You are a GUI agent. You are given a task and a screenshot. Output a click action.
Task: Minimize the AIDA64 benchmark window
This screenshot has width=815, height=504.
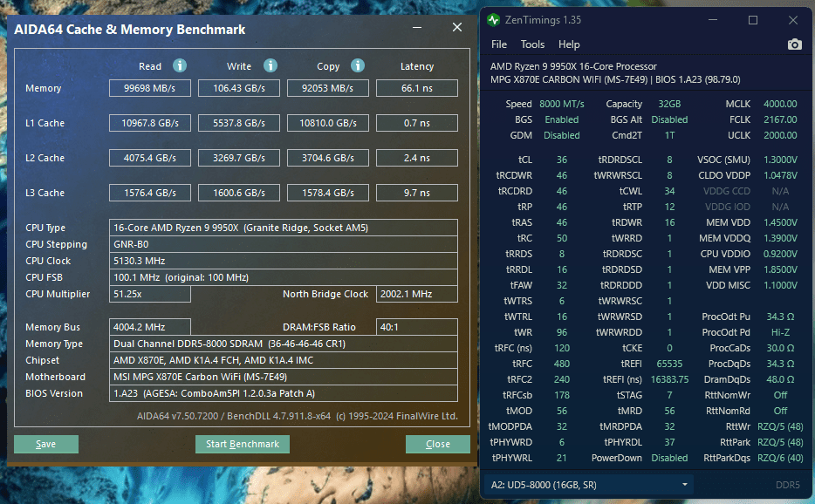[x=417, y=27]
